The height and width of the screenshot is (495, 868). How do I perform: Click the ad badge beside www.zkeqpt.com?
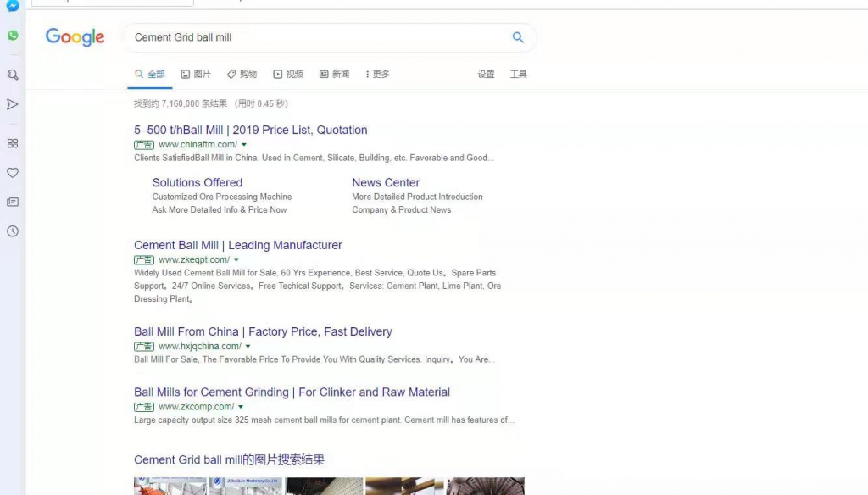pos(144,259)
